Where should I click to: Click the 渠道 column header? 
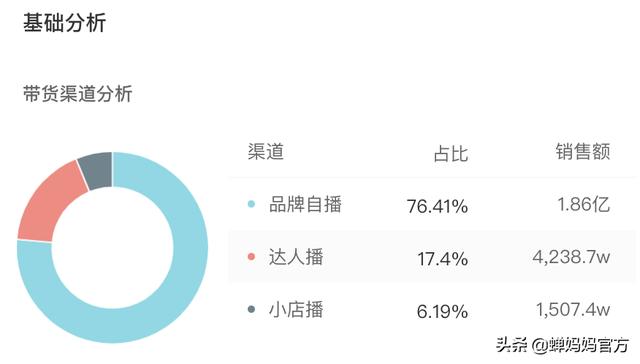(x=266, y=152)
